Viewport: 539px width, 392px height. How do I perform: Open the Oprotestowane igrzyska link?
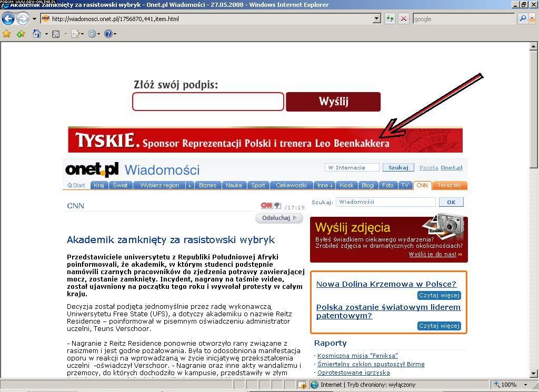coord(353,373)
